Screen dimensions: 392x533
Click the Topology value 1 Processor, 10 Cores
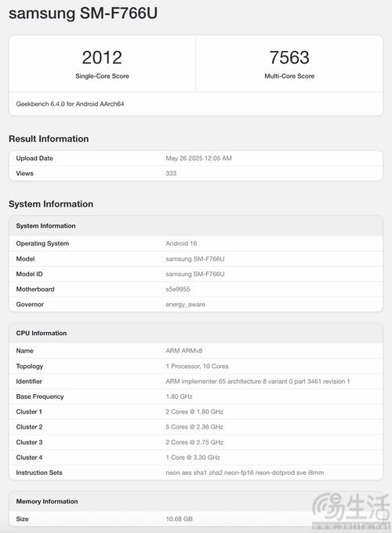(x=198, y=366)
